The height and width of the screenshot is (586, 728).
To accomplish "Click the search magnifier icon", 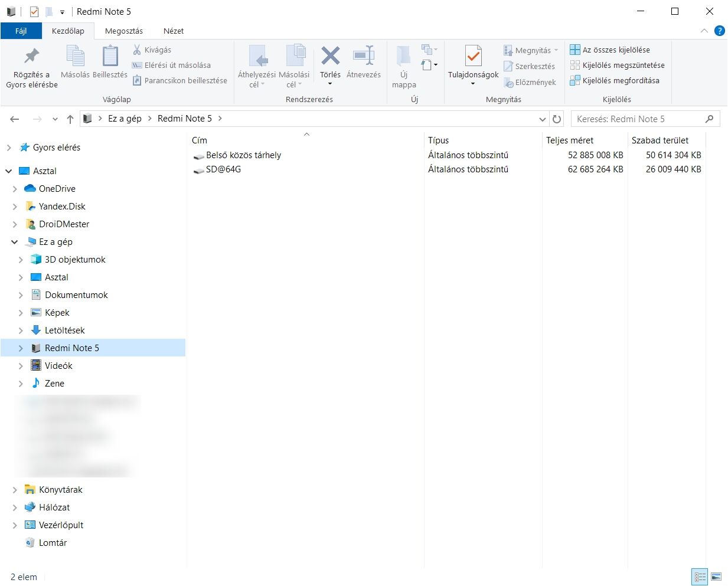I will pos(709,119).
